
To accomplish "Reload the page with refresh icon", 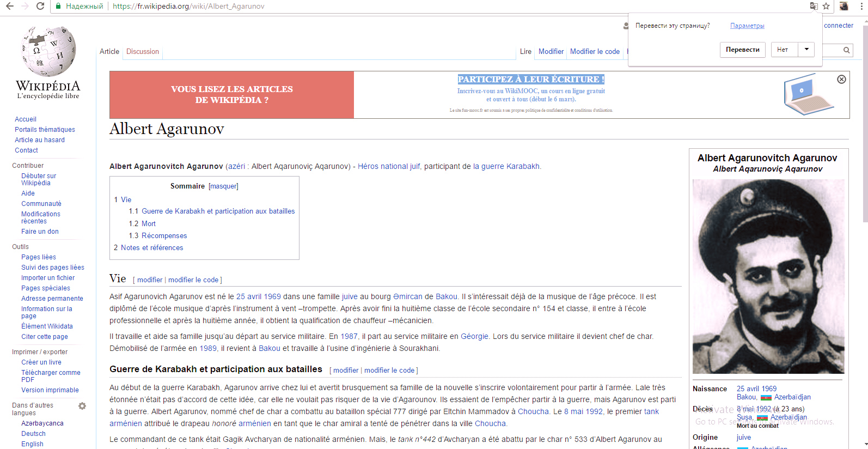I will pos(40,6).
